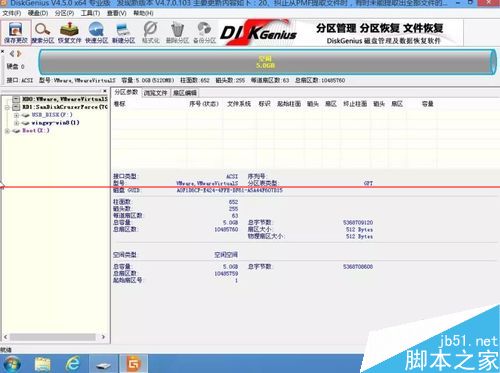The height and width of the screenshot is (373, 500).
Task: Click the 空闲空间 space type value
Action: coord(226,255)
